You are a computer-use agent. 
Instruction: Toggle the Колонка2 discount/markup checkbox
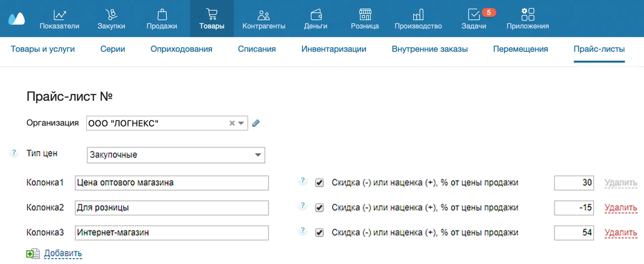319,208
